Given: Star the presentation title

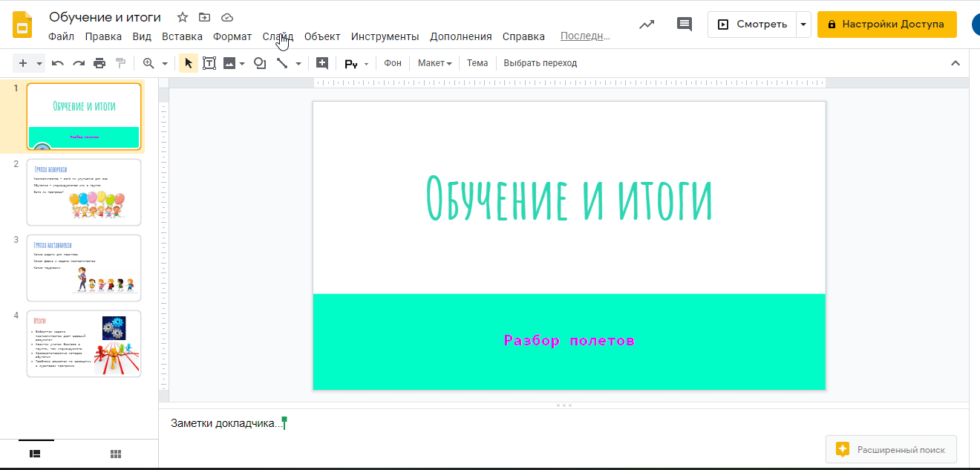Looking at the screenshot, I should [183, 17].
